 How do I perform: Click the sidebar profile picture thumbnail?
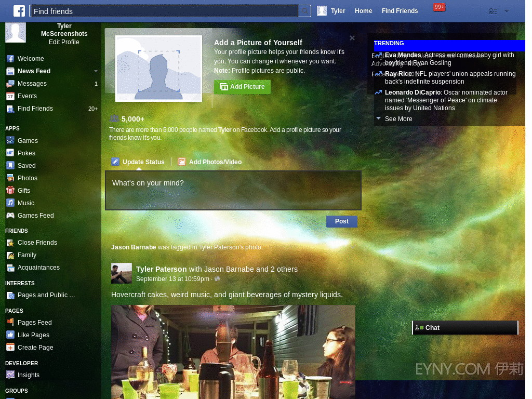pyautogui.click(x=16, y=32)
